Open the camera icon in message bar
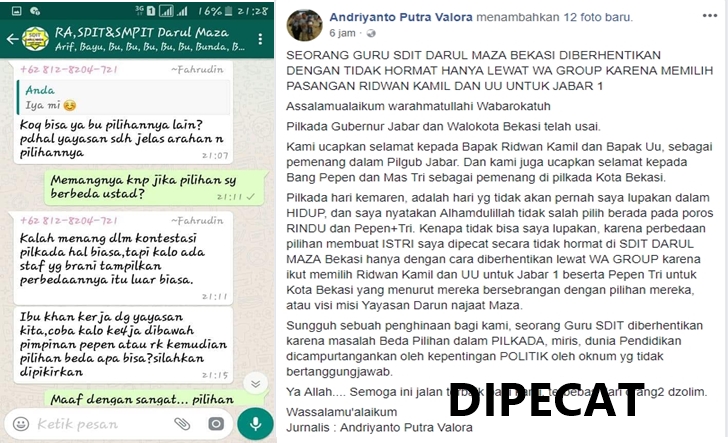 pyautogui.click(x=216, y=423)
